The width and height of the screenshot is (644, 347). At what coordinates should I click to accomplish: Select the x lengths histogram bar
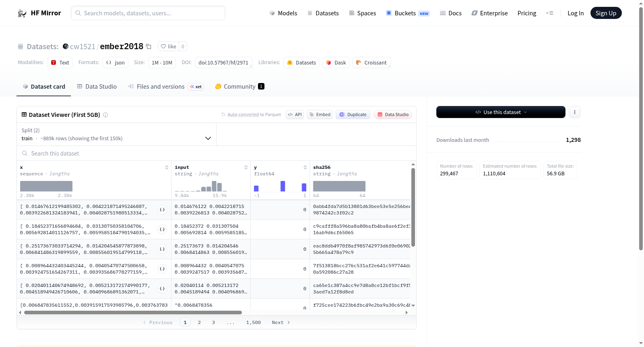pyautogui.click(x=46, y=186)
